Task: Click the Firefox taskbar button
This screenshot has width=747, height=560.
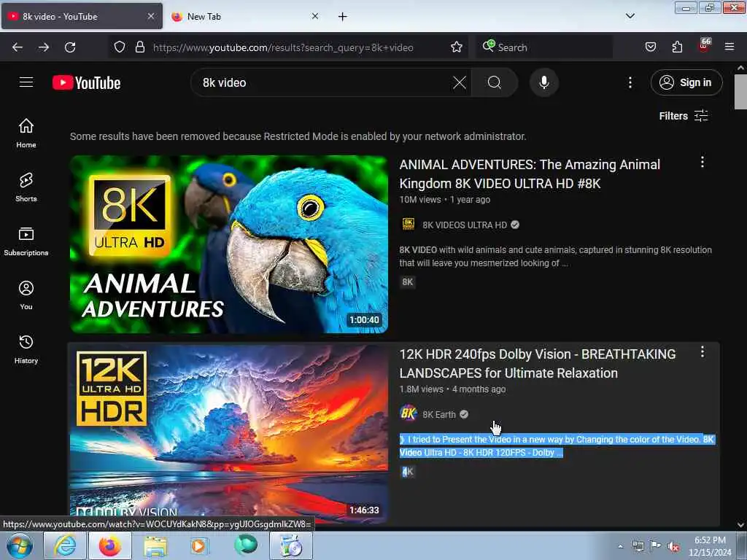Action: pos(109,545)
